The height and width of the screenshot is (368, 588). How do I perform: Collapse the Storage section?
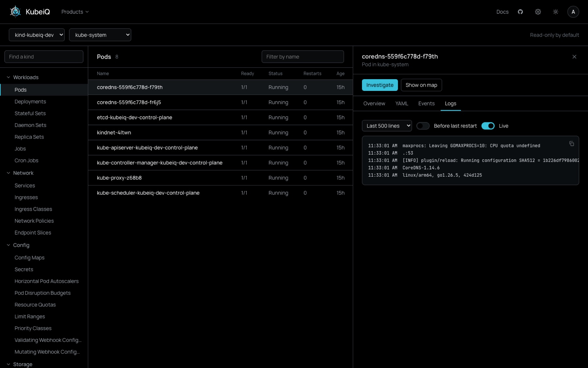tap(19, 364)
